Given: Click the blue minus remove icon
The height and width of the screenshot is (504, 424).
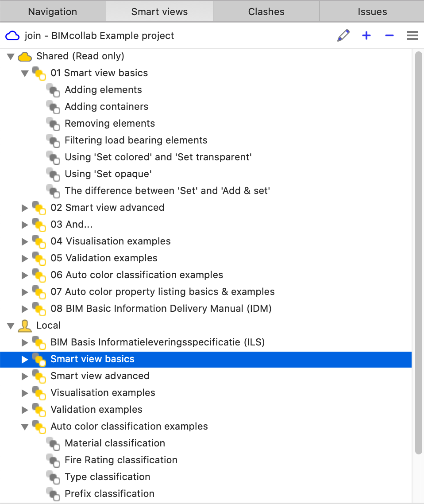Looking at the screenshot, I should [389, 36].
